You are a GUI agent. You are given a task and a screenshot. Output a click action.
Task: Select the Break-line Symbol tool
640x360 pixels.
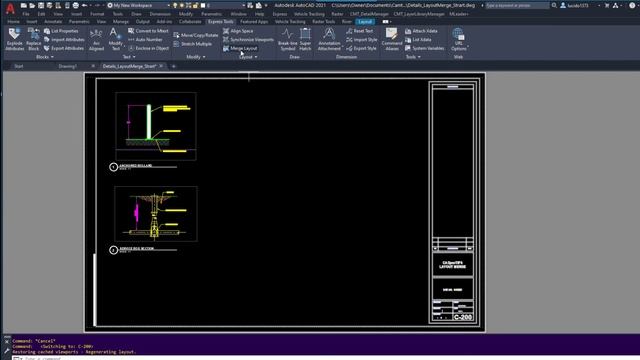[x=287, y=39]
